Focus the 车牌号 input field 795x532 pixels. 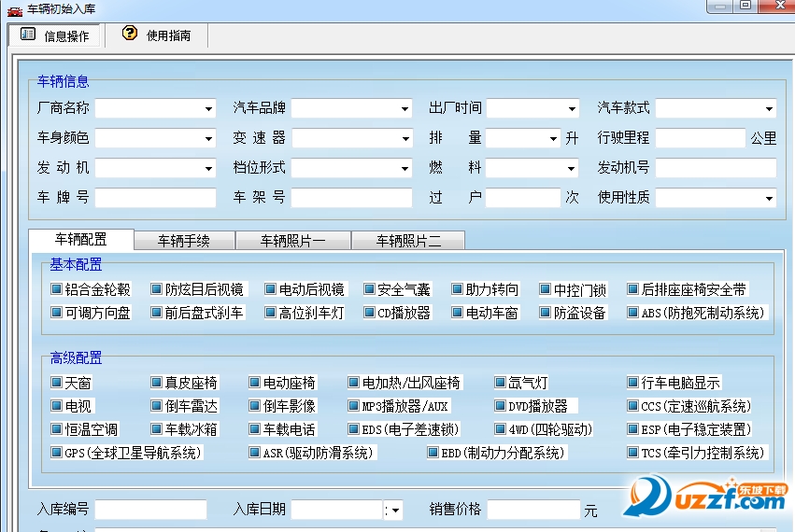point(155,198)
